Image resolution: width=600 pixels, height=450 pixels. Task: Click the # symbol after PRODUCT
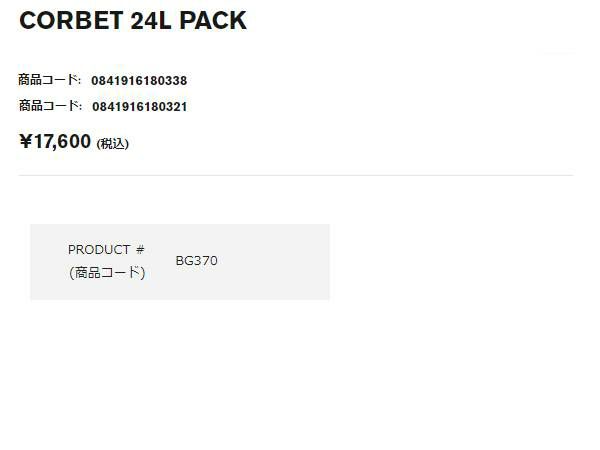(x=140, y=250)
